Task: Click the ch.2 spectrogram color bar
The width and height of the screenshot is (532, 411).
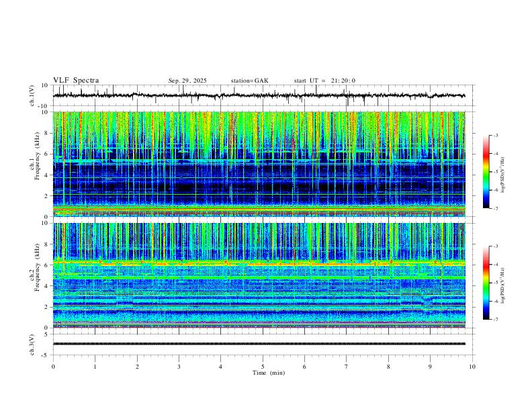Action: pyautogui.click(x=486, y=283)
